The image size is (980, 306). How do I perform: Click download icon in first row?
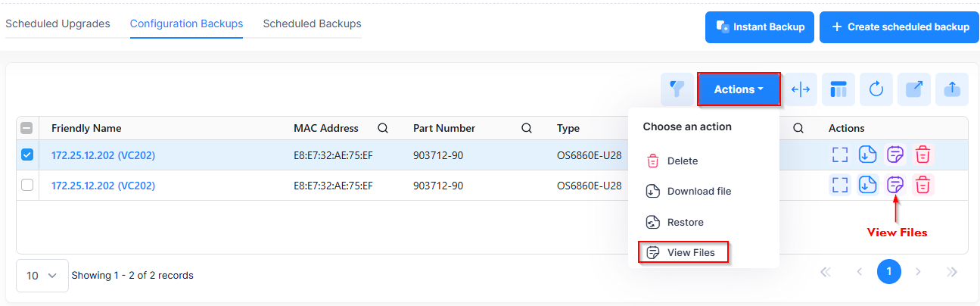point(867,155)
